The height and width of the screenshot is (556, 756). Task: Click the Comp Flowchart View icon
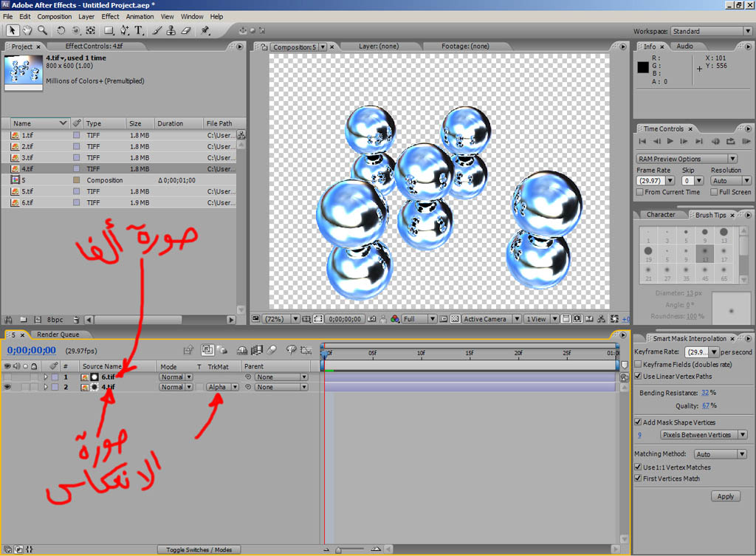tap(601, 319)
